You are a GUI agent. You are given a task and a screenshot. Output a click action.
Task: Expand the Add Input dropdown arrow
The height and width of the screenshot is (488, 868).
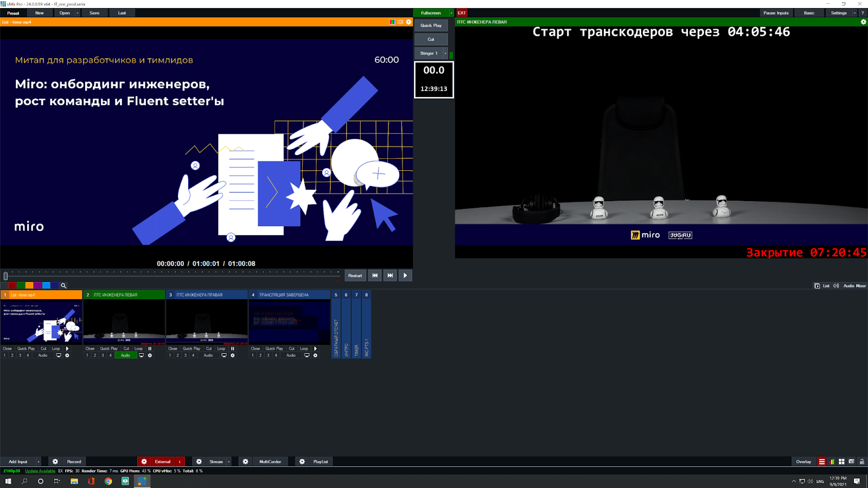tap(39, 461)
